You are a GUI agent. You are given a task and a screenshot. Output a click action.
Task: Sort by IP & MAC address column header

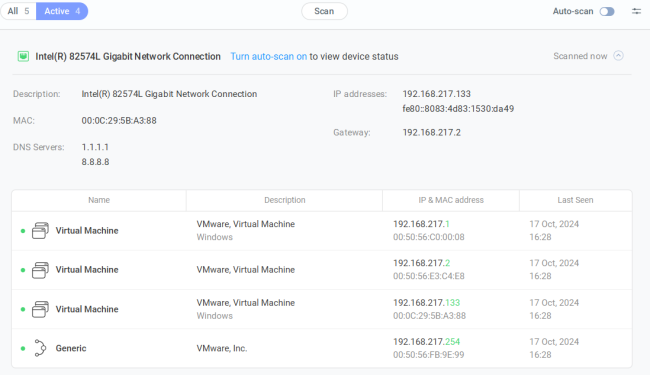(451, 200)
